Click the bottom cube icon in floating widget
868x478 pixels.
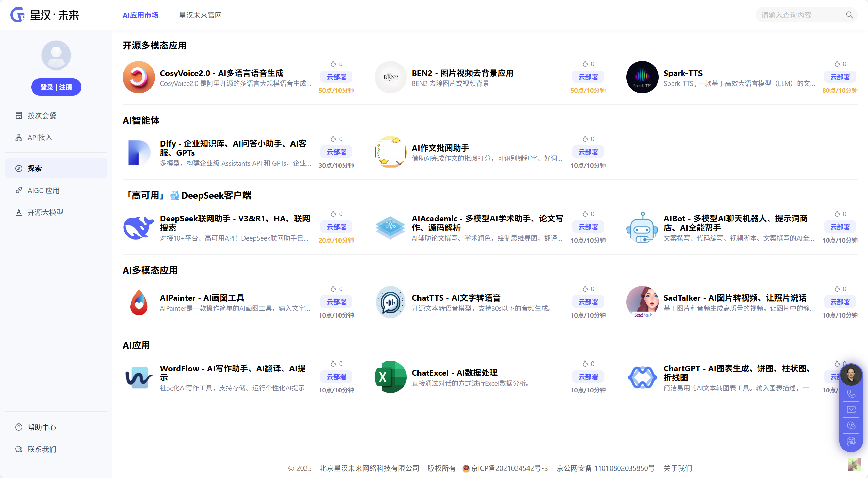point(851,441)
